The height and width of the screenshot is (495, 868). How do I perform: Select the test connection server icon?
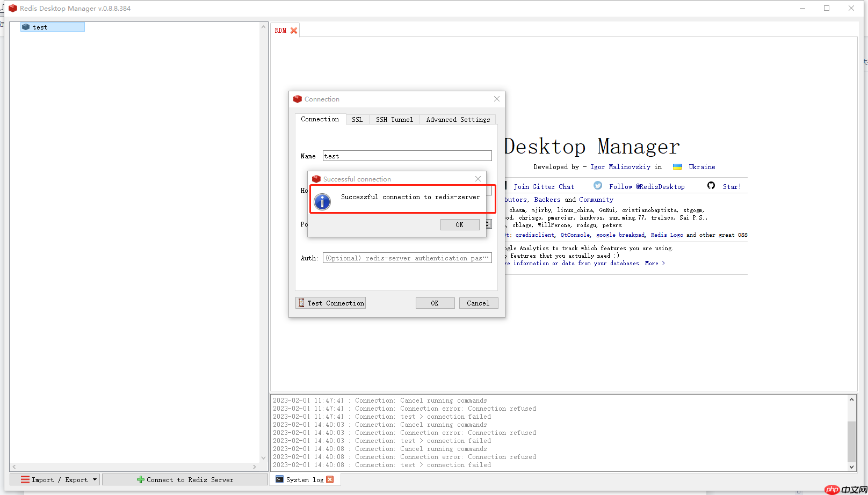[26, 27]
